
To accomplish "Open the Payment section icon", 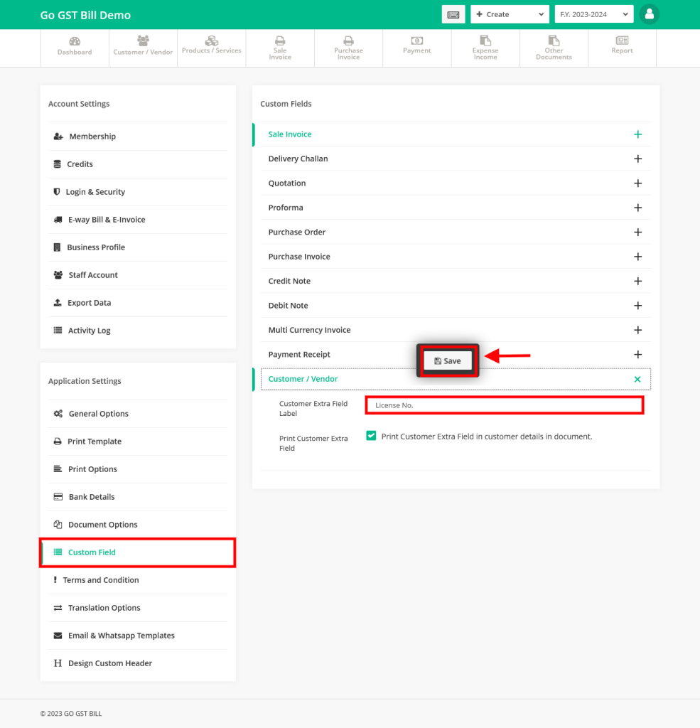I will [416, 47].
